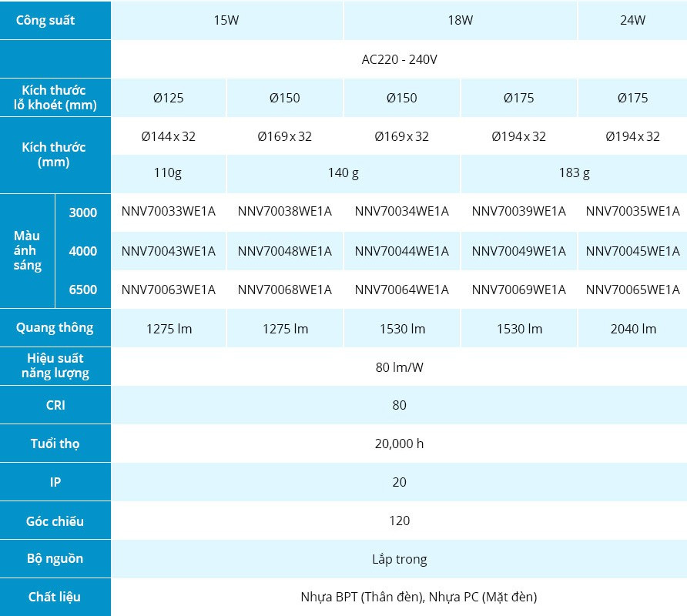687x616 pixels.
Task: Select the 6500 color temperature row label
Action: [83, 290]
